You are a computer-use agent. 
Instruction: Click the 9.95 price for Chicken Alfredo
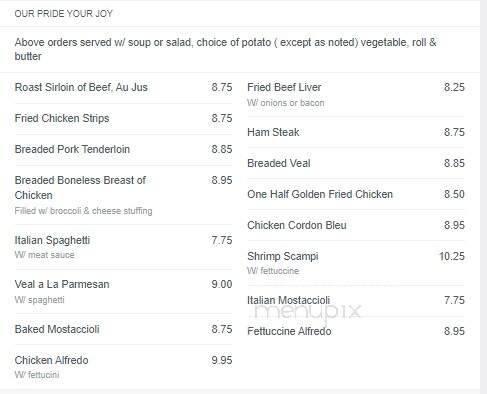click(222, 360)
